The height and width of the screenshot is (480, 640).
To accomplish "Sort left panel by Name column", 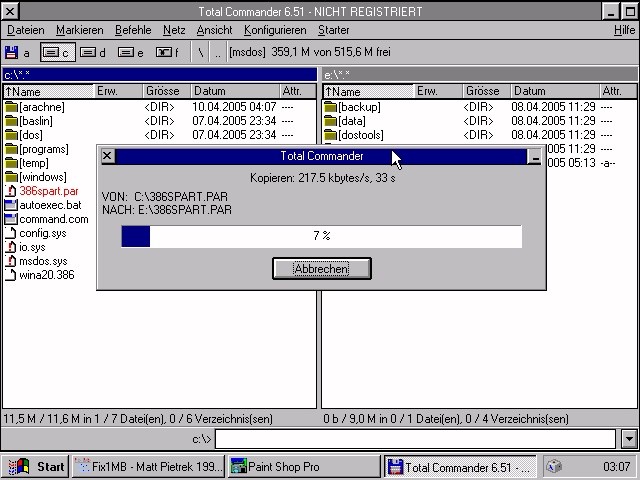I will pyautogui.click(x=49, y=91).
